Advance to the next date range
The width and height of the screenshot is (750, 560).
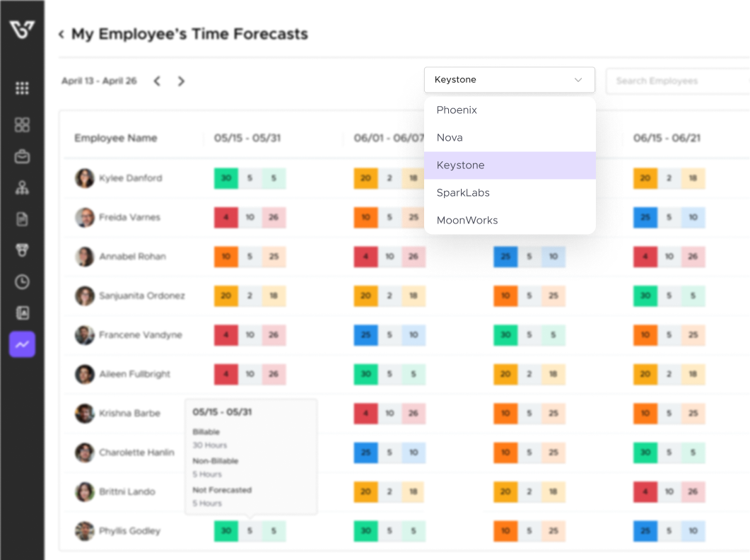click(181, 81)
